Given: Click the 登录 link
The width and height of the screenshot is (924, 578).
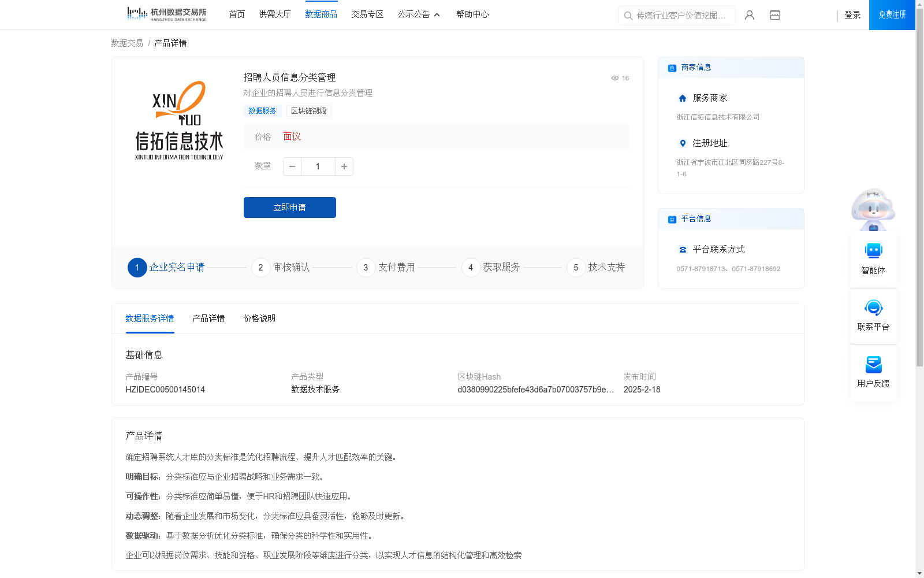Looking at the screenshot, I should coord(852,15).
